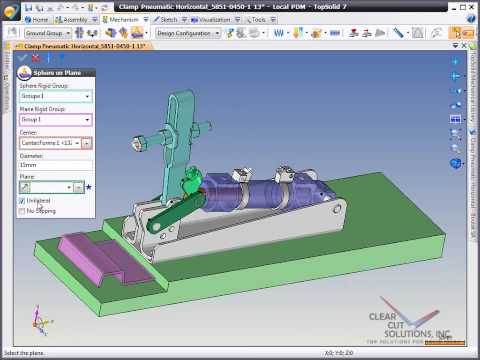Screen dimensions: 480x360
Task: Click the orange box tool icon
Action: (x=317, y=33)
